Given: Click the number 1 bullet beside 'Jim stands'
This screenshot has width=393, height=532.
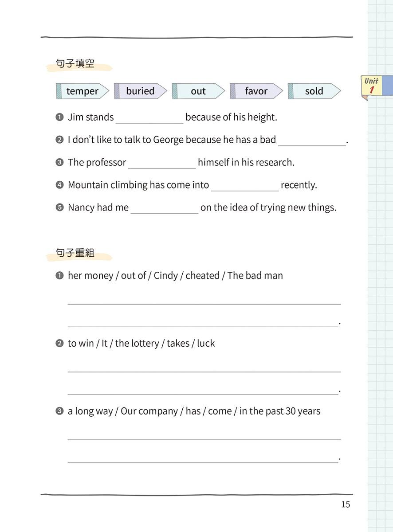Looking at the screenshot, I should [59, 117].
